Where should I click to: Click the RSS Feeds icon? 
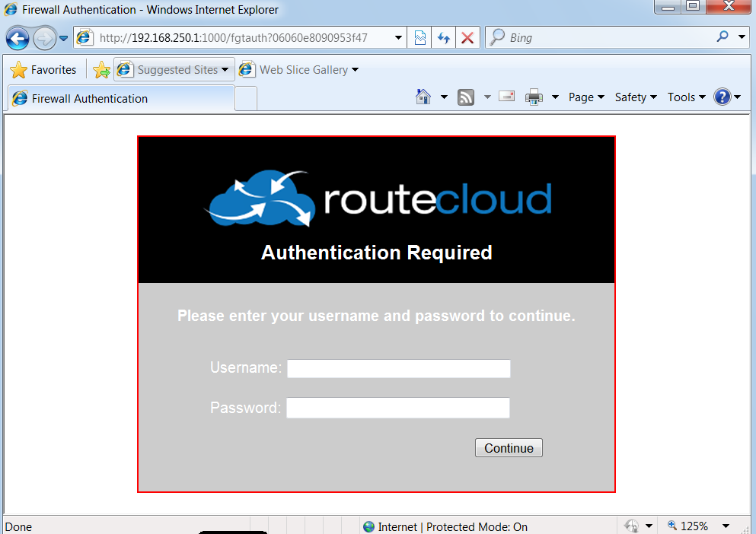[x=465, y=97]
